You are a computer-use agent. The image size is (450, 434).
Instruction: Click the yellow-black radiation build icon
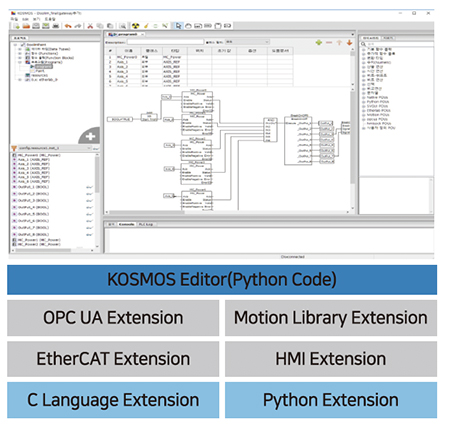[x=135, y=26]
